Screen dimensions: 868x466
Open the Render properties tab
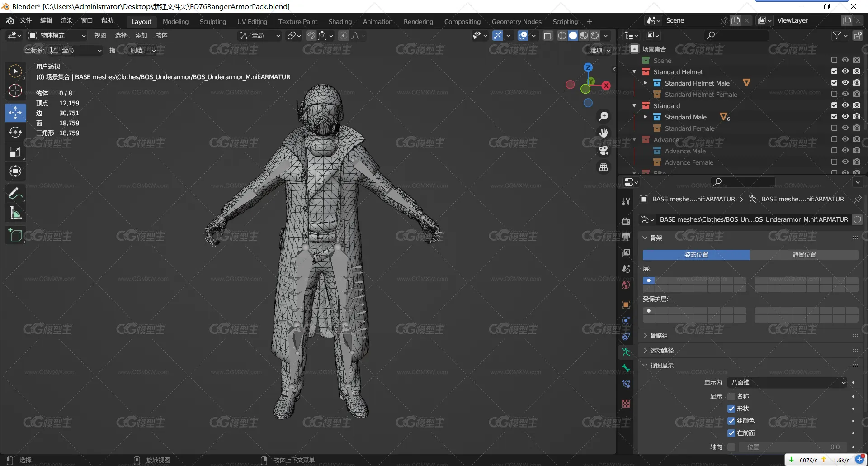[626, 221]
